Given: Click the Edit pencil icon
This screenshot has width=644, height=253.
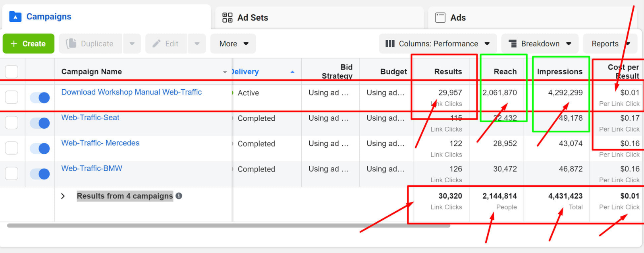Looking at the screenshot, I should [156, 44].
